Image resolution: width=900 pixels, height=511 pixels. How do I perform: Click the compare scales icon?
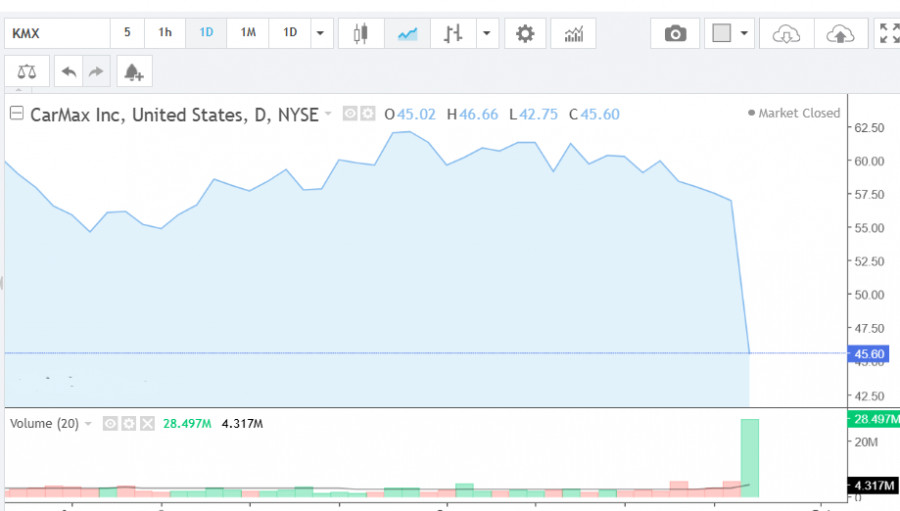(x=27, y=72)
